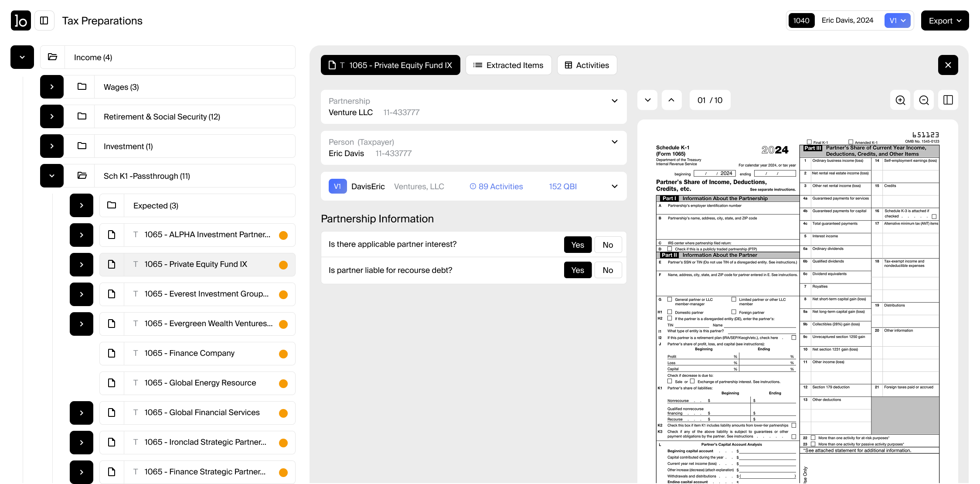Click orange status dot for Global Energy Resource
The height and width of the screenshot is (484, 980).
[283, 383]
